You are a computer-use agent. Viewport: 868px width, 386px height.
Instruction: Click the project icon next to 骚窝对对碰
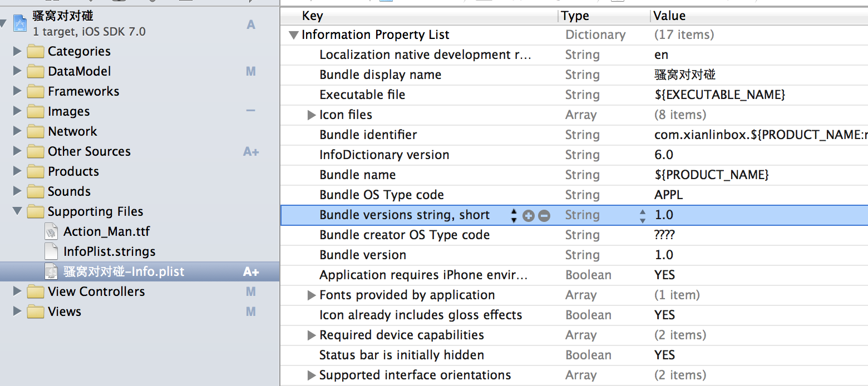pos(21,23)
